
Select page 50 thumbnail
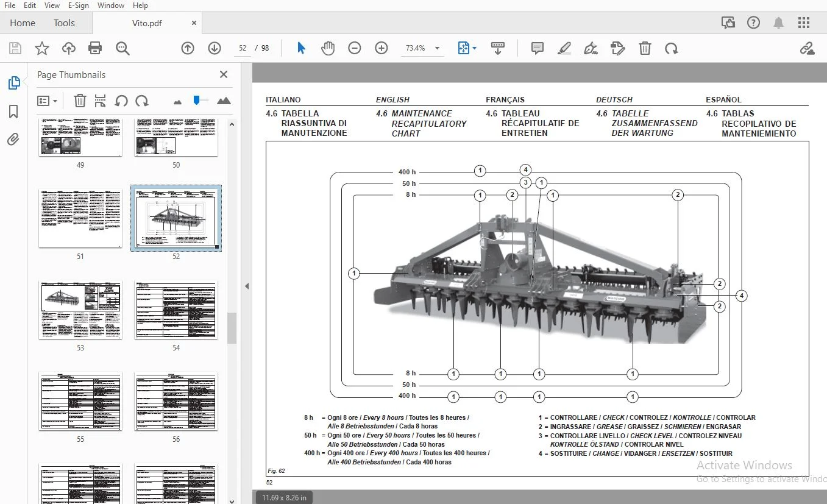point(176,138)
